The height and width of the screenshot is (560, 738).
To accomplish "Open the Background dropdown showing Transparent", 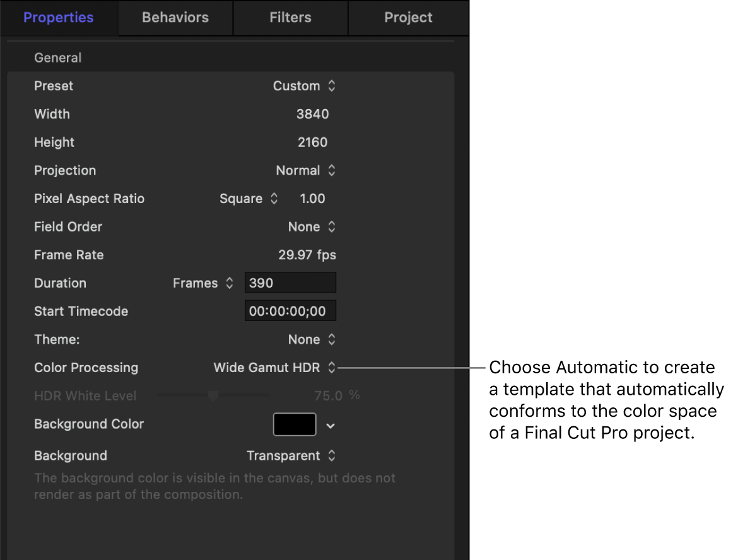I will click(x=291, y=455).
